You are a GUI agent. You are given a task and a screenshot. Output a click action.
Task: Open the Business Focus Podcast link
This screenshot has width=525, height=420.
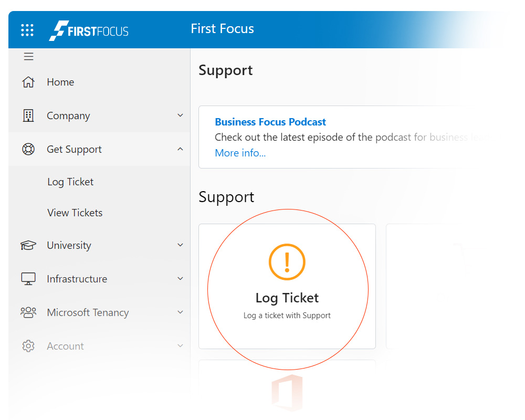click(270, 122)
